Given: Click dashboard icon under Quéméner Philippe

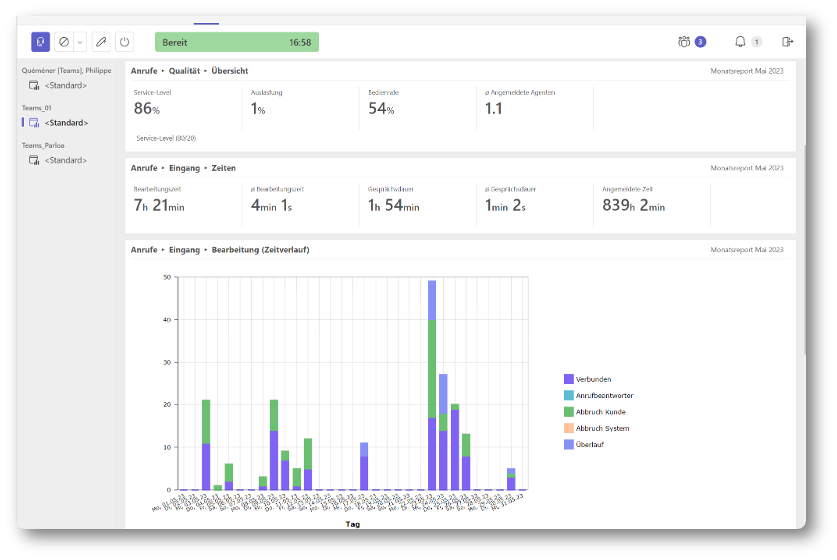Looking at the screenshot, I should 34,85.
